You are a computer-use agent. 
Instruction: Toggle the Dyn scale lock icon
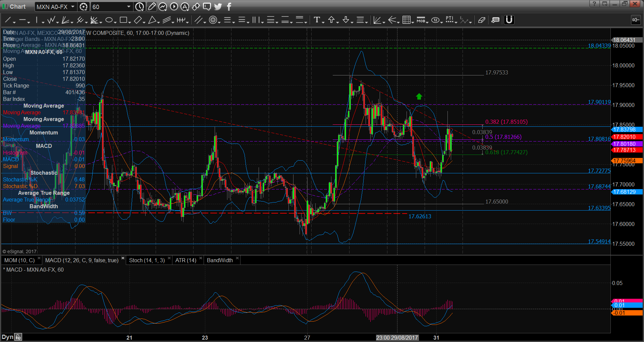[18, 337]
